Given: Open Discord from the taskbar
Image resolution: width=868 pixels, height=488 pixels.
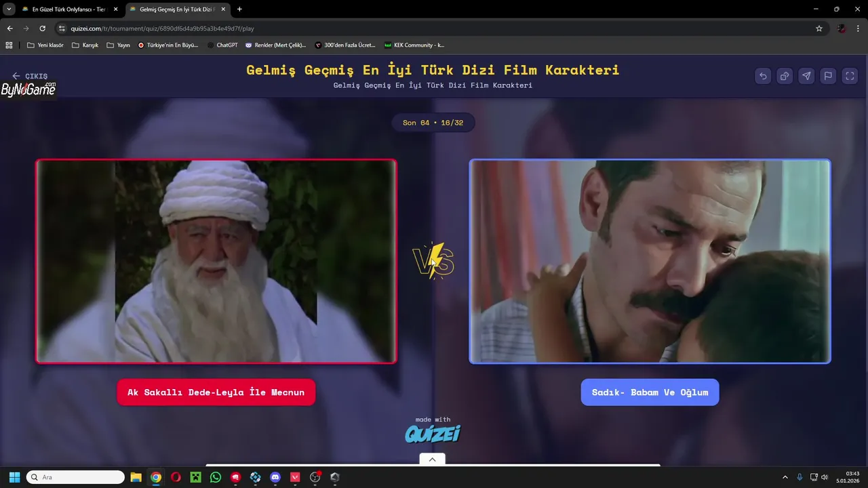Looking at the screenshot, I should pos(275,477).
